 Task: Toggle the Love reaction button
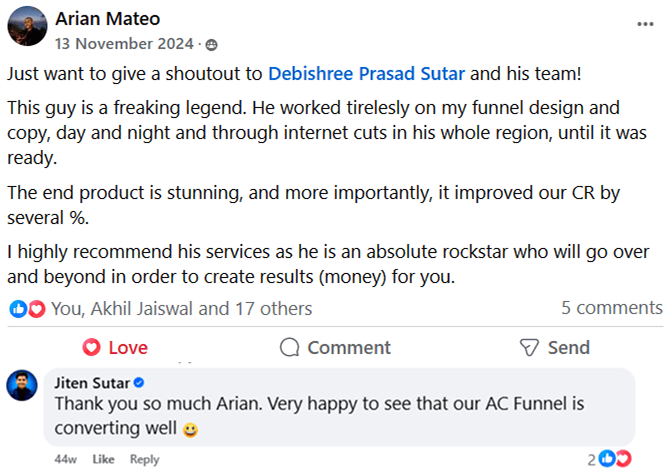(x=115, y=347)
